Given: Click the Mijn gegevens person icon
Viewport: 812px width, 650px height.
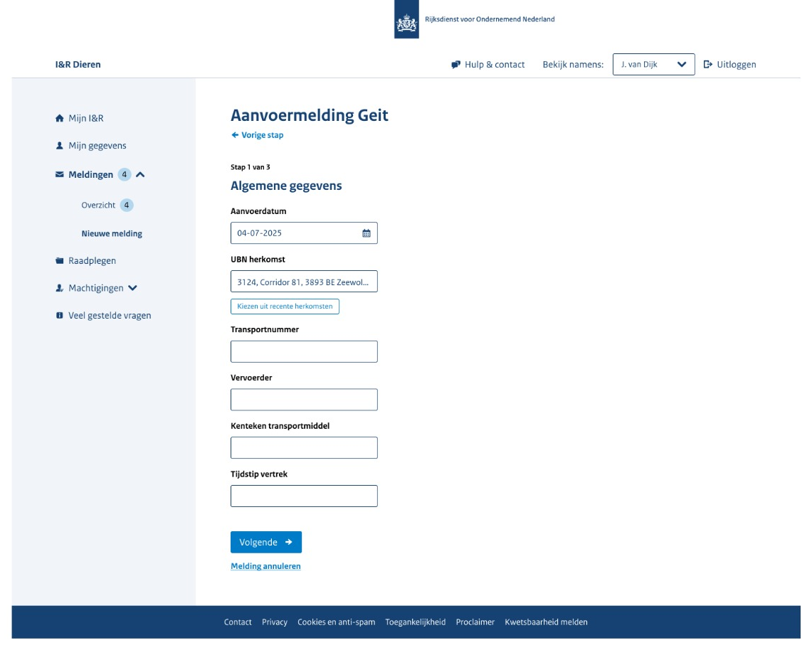Looking at the screenshot, I should click(60, 145).
